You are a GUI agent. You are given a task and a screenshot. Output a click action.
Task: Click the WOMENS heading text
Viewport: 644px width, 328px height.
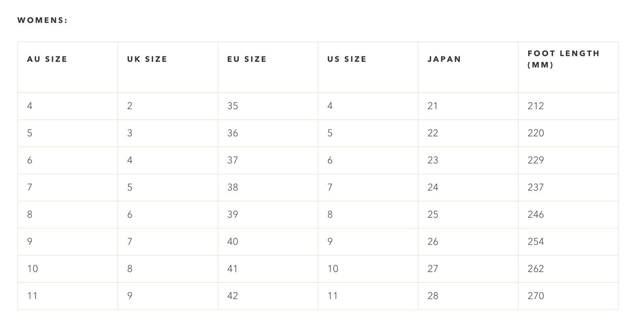(x=42, y=21)
